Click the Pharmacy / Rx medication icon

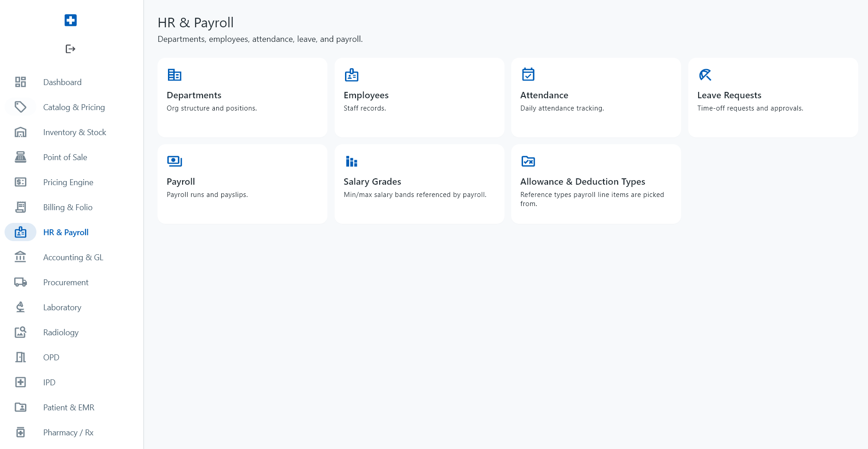point(20,432)
